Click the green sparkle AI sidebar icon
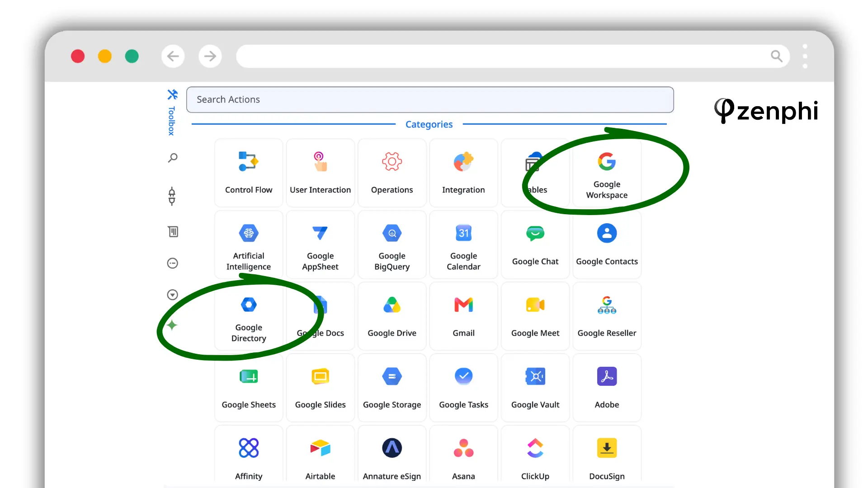The height and width of the screenshot is (488, 868). [x=172, y=325]
